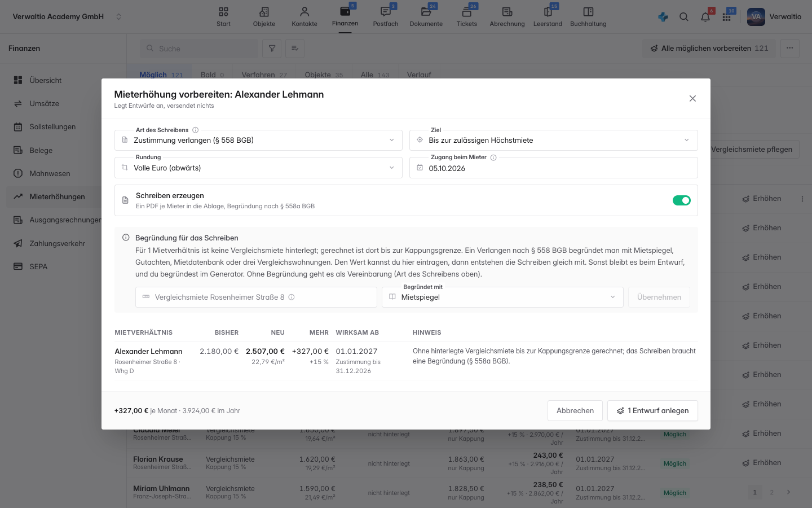Click the Zugang beim Mieter date field
This screenshot has width=812, height=508.
(x=554, y=168)
